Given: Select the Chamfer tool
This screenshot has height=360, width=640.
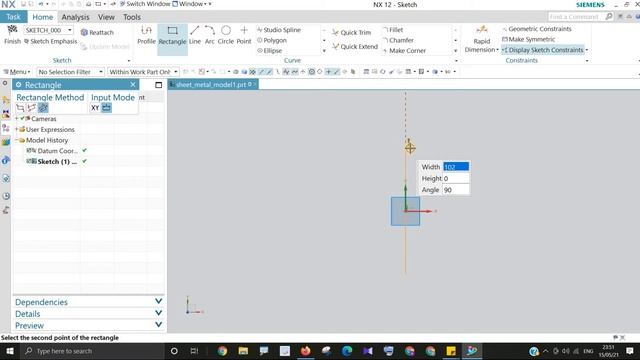Looking at the screenshot, I should click(x=398, y=40).
